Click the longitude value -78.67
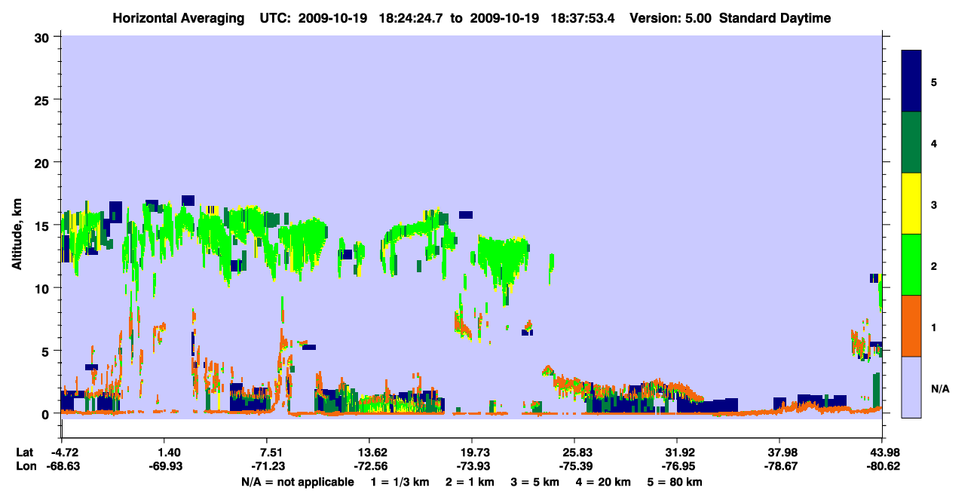Viewport: 980px width, 503px height. click(781, 466)
